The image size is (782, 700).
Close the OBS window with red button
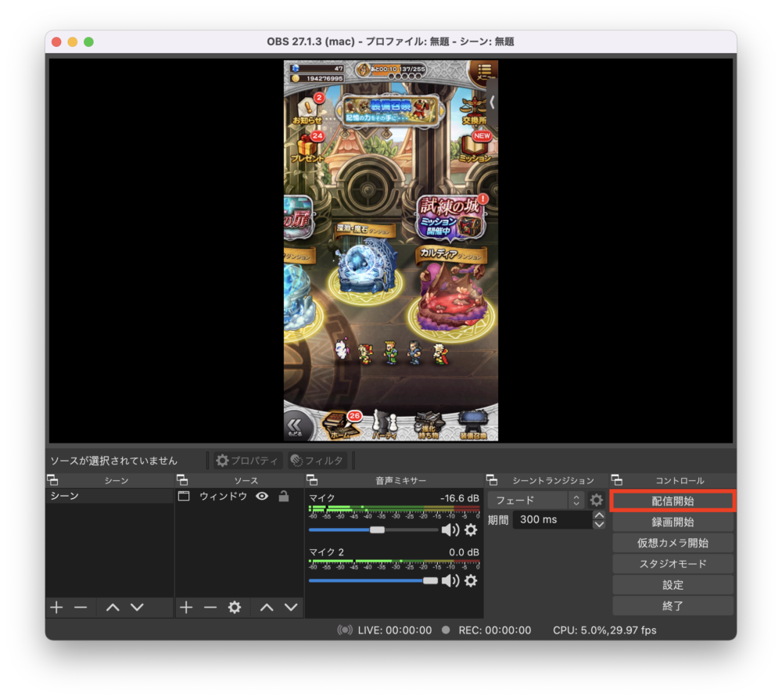click(x=56, y=42)
